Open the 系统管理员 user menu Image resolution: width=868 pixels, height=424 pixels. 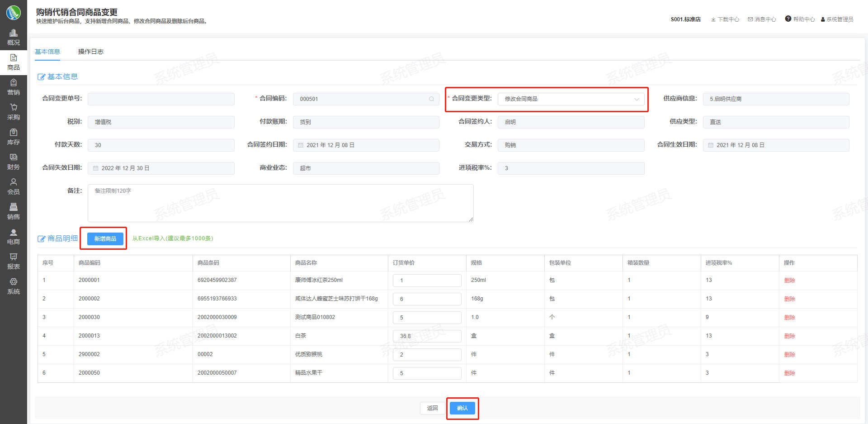click(837, 19)
